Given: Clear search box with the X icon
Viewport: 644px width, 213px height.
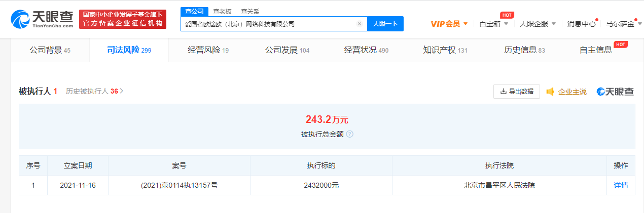Looking at the screenshot, I should (360, 24).
